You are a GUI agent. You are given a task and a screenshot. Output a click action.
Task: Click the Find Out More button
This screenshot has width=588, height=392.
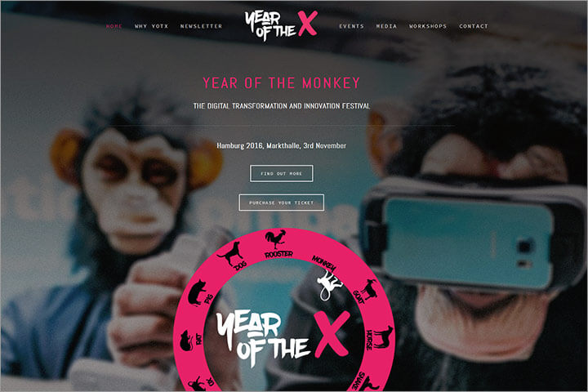pyautogui.click(x=281, y=173)
